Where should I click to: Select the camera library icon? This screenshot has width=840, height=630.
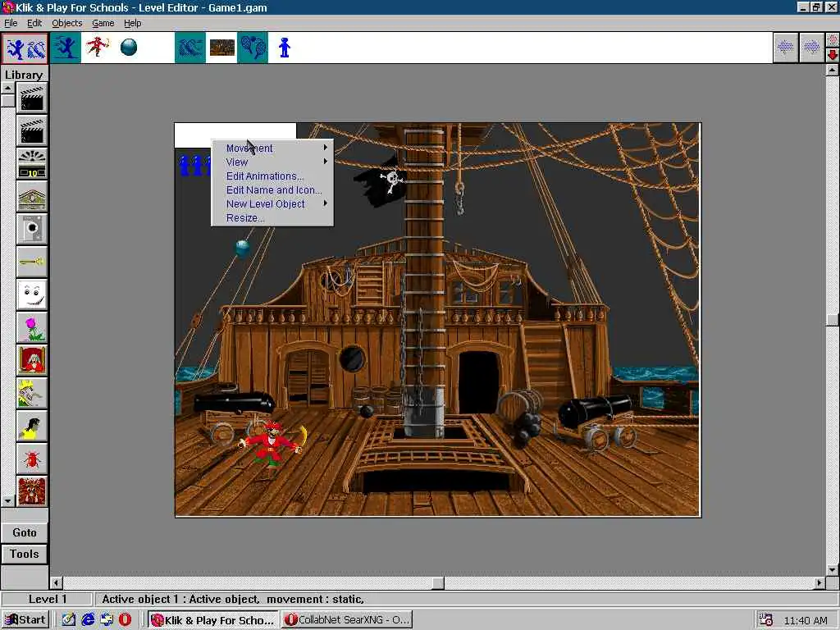(32, 230)
